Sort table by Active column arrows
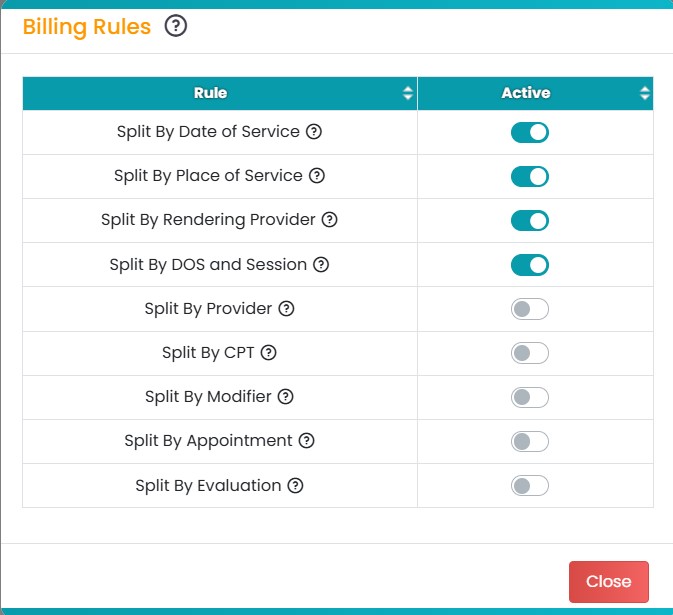Image resolution: width=673 pixels, height=615 pixels. 644,93
